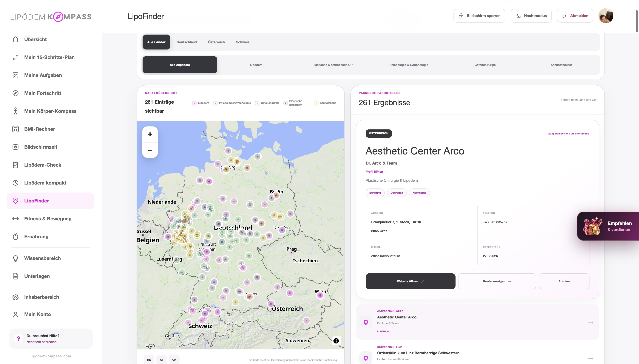Open Mein Körper-Kompass figure icon
The height and width of the screenshot is (364, 639).
pos(16,111)
